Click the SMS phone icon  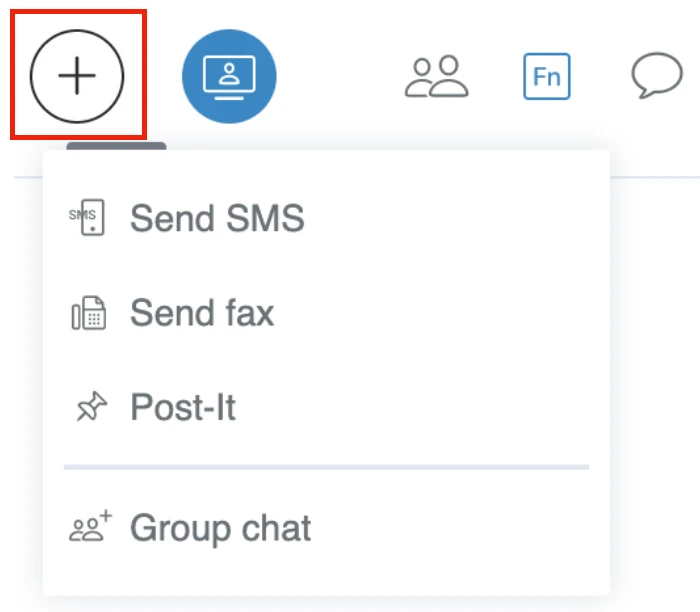coord(88,217)
